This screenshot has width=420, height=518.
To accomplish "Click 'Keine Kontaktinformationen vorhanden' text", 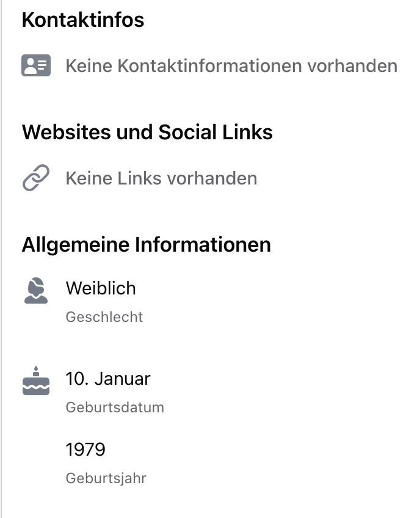I will (231, 66).
